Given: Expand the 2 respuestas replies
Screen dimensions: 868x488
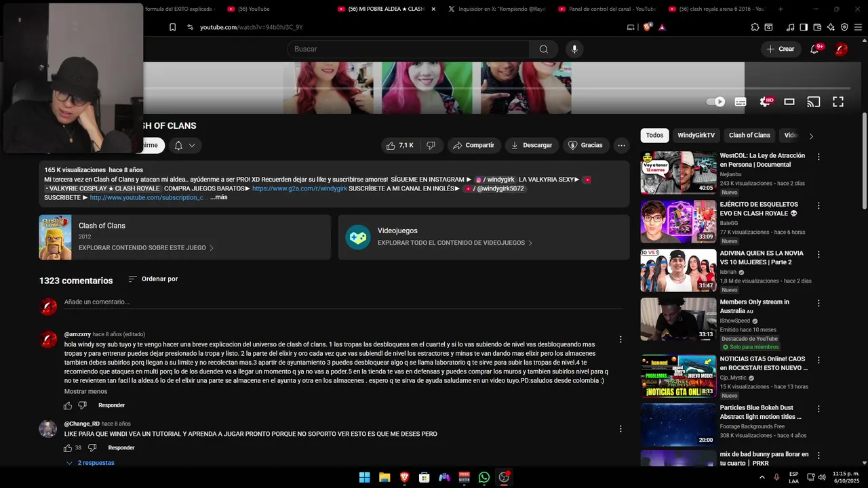Looking at the screenshot, I should [x=90, y=463].
